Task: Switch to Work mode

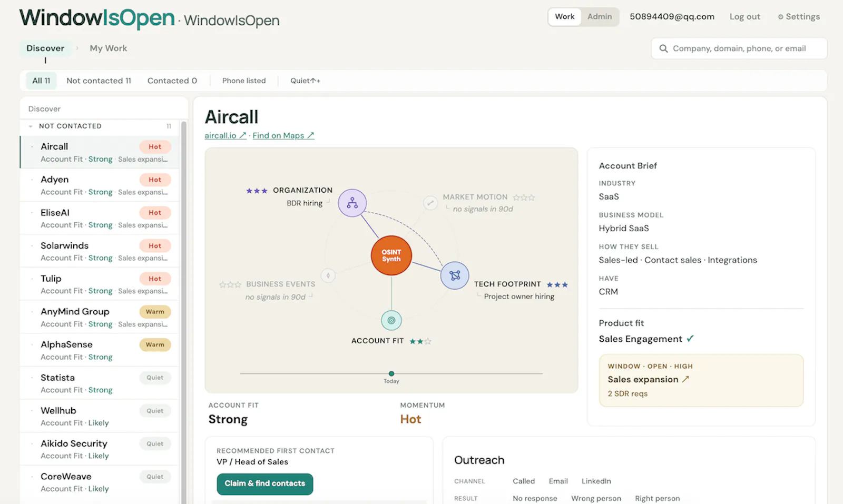Action: click(x=565, y=17)
